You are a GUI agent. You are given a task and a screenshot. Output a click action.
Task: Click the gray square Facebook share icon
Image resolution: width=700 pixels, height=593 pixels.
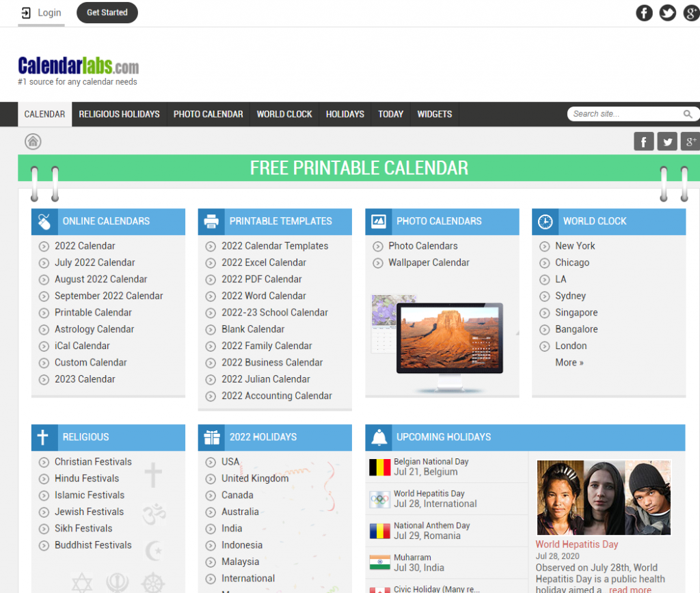[x=643, y=141]
